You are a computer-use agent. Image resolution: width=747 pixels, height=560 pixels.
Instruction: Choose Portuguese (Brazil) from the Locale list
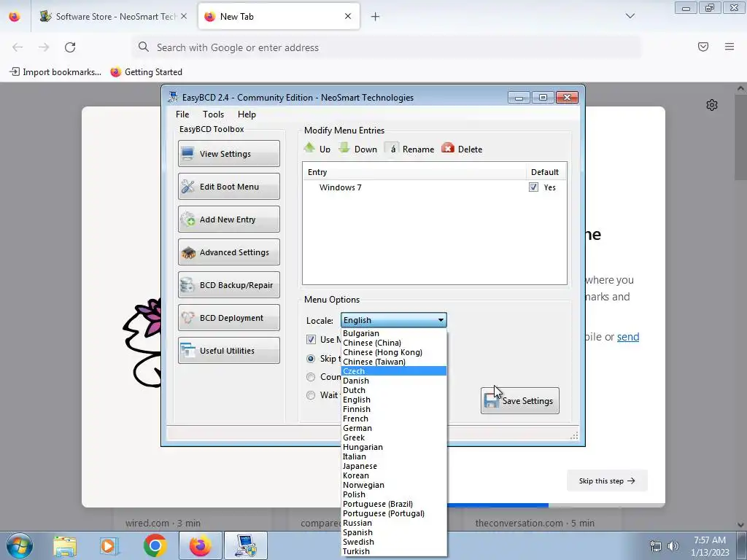click(394, 504)
